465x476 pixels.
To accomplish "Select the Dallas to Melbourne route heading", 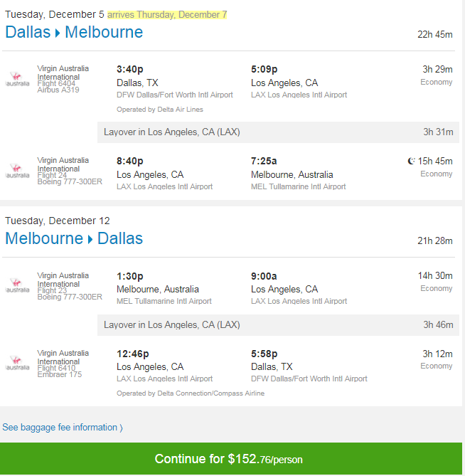I will pyautogui.click(x=74, y=32).
